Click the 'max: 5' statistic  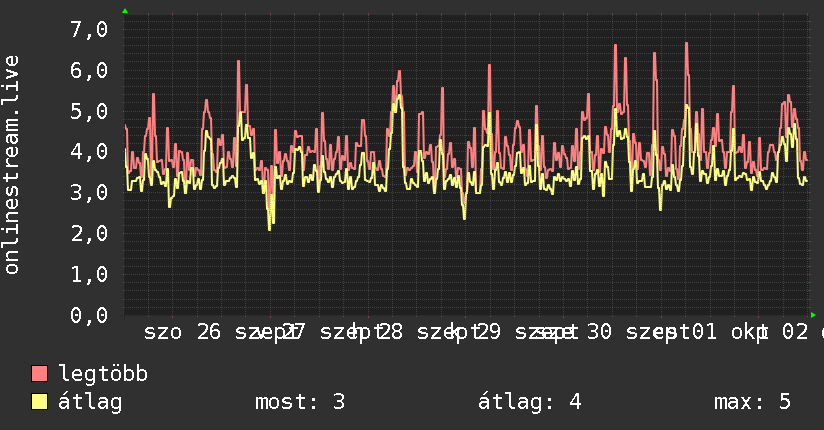click(753, 402)
